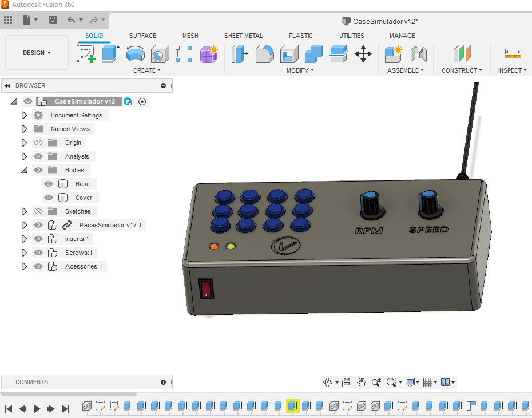This screenshot has width=532, height=418.
Task: Toggle visibility of the Base body
Action: [49, 184]
